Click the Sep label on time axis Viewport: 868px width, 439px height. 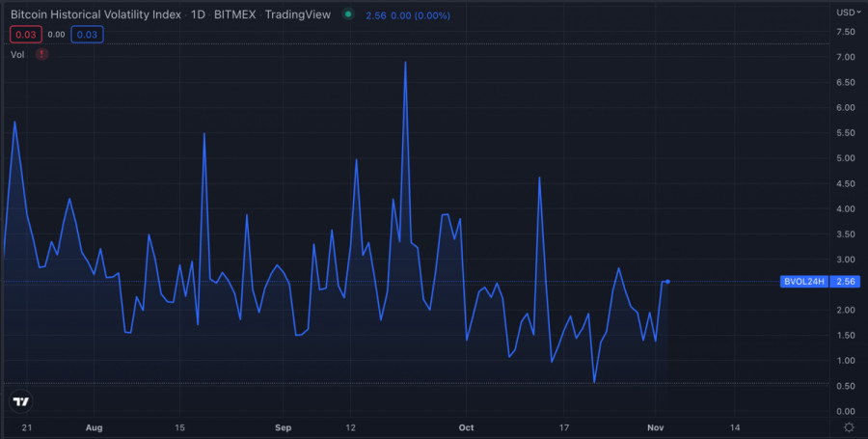click(x=283, y=426)
